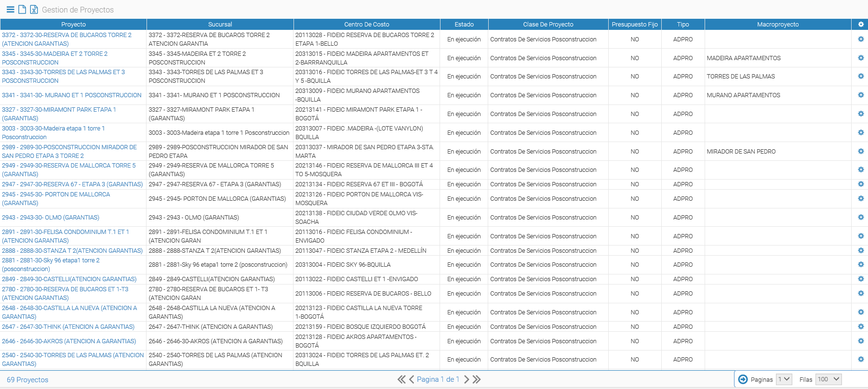868x389 pixels.
Task: Open project link 2947-30-RESERVA 67 - ETAPA 3
Action: tap(72, 184)
